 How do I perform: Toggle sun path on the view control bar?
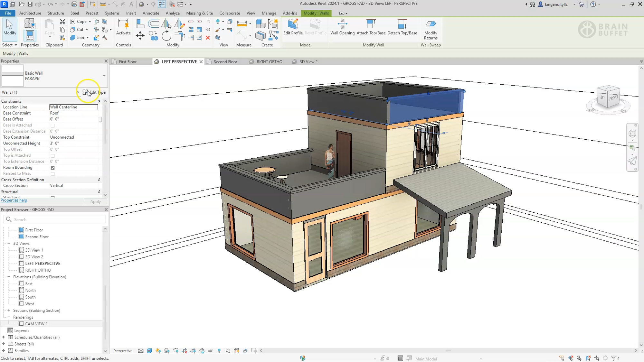(158, 351)
